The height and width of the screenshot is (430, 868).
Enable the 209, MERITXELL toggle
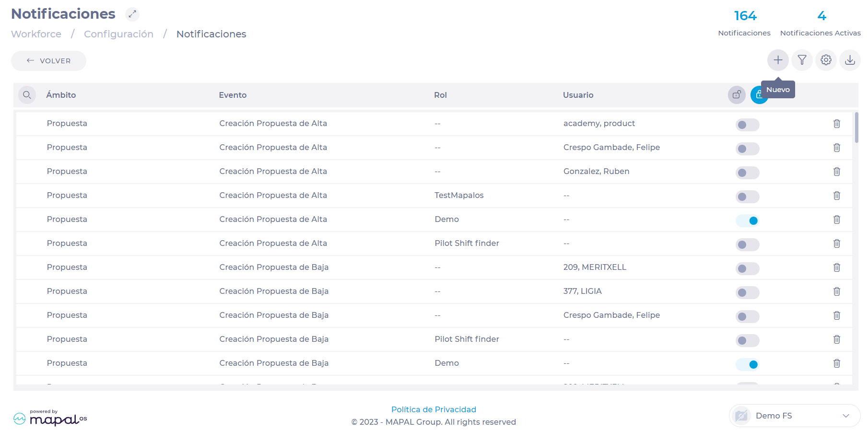[748, 268]
